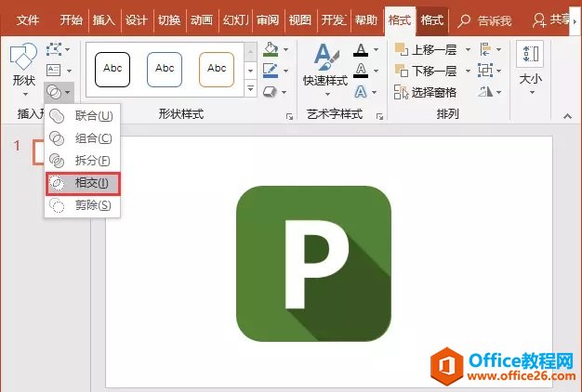Open the Selection Pane (选择窗格)
Viewport: 582px width, 392px height.
pos(425,92)
